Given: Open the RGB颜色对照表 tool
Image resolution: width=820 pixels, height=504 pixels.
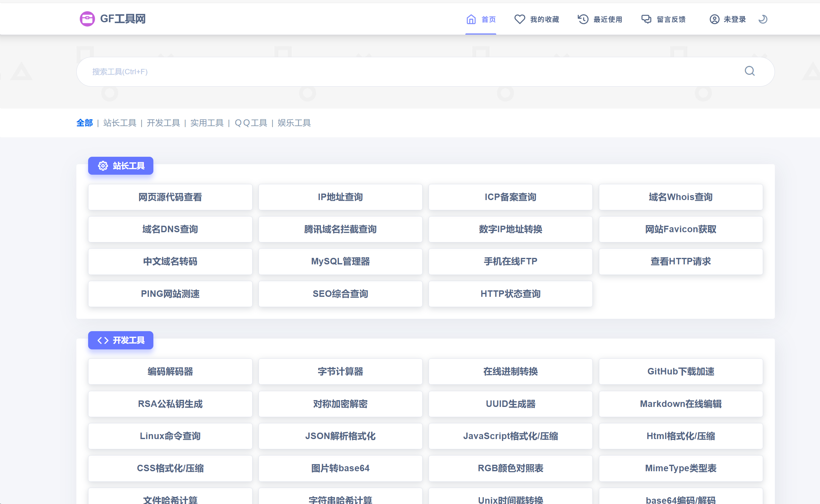Looking at the screenshot, I should pos(510,468).
